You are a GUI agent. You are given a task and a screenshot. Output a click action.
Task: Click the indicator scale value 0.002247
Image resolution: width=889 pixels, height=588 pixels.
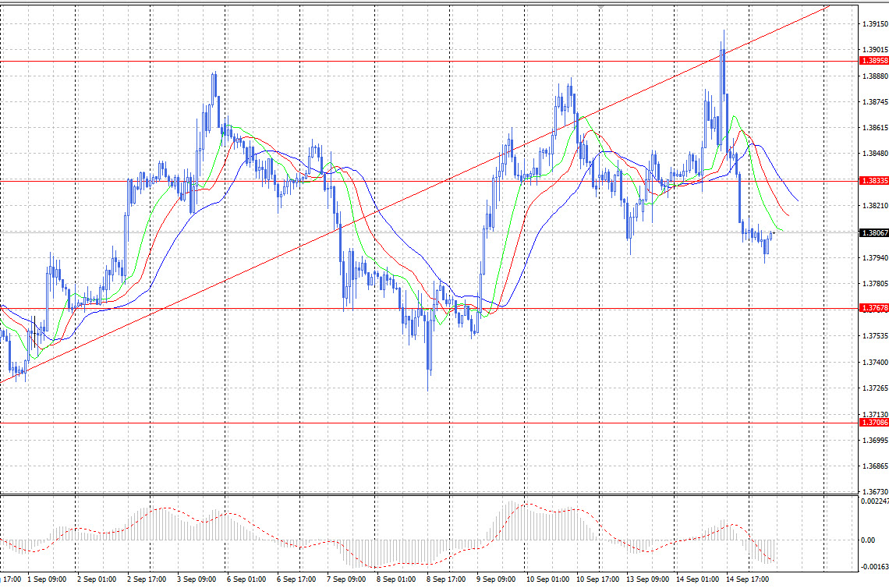tap(874, 501)
